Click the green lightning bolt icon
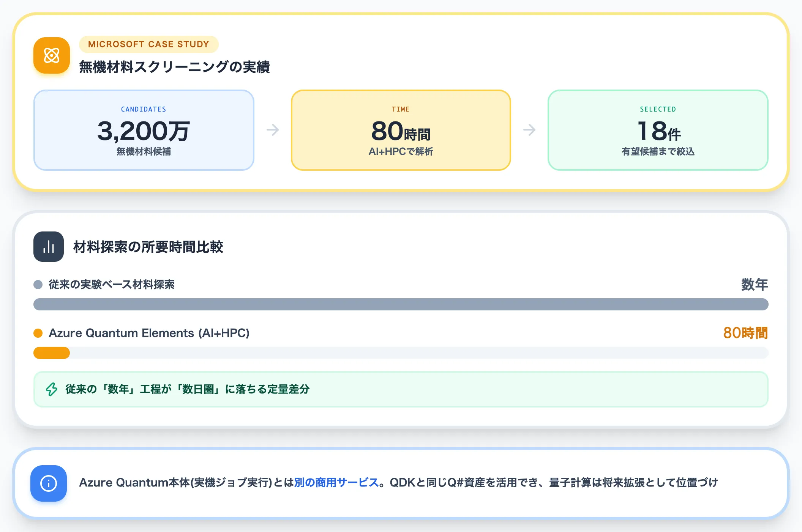802x532 pixels. click(x=52, y=389)
